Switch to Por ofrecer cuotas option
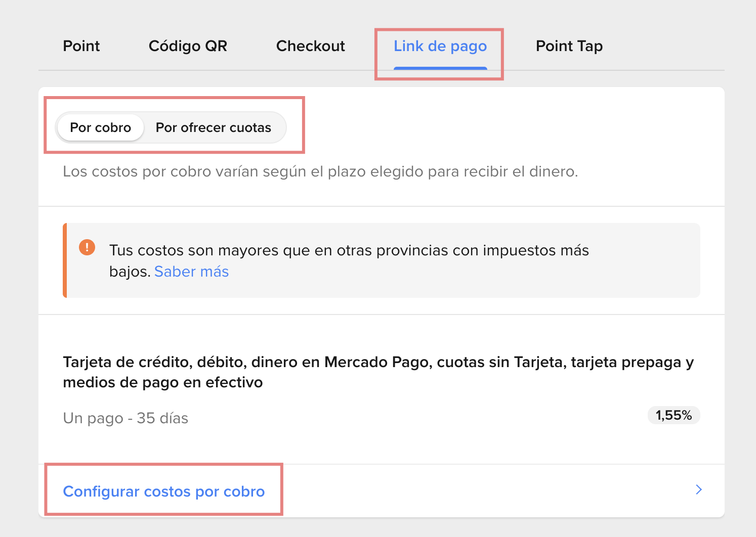Screen dimensions: 756x537 (x=214, y=127)
